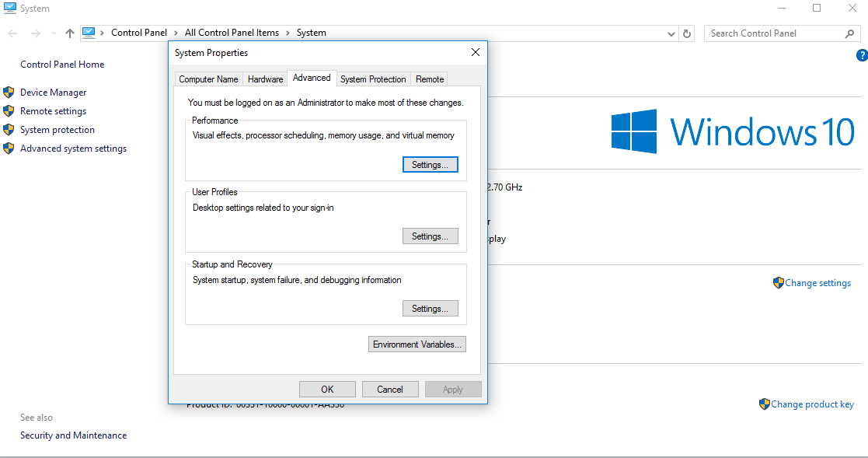Go forward with the Forward arrow

coord(36,33)
